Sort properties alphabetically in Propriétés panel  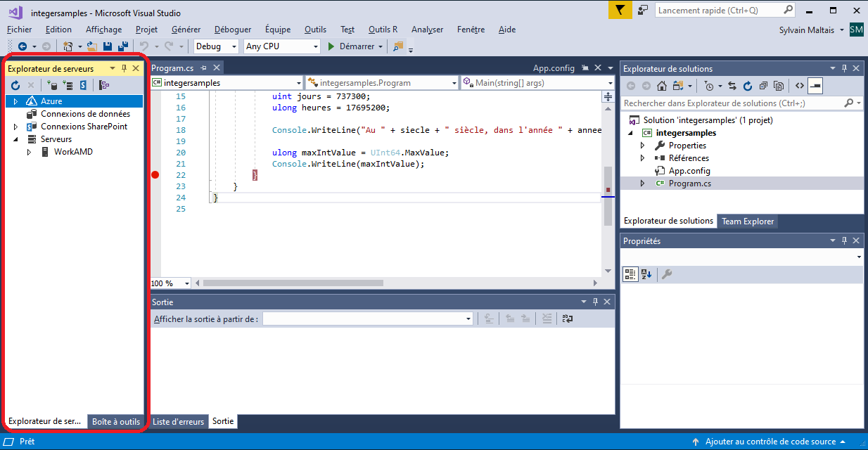pyautogui.click(x=646, y=274)
